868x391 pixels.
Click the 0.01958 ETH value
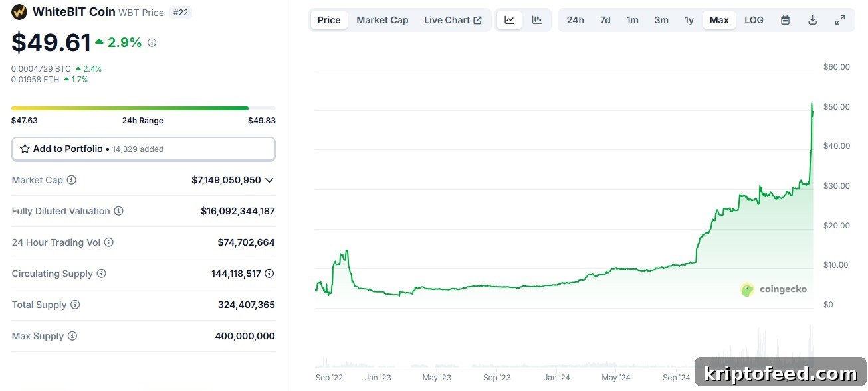point(35,79)
